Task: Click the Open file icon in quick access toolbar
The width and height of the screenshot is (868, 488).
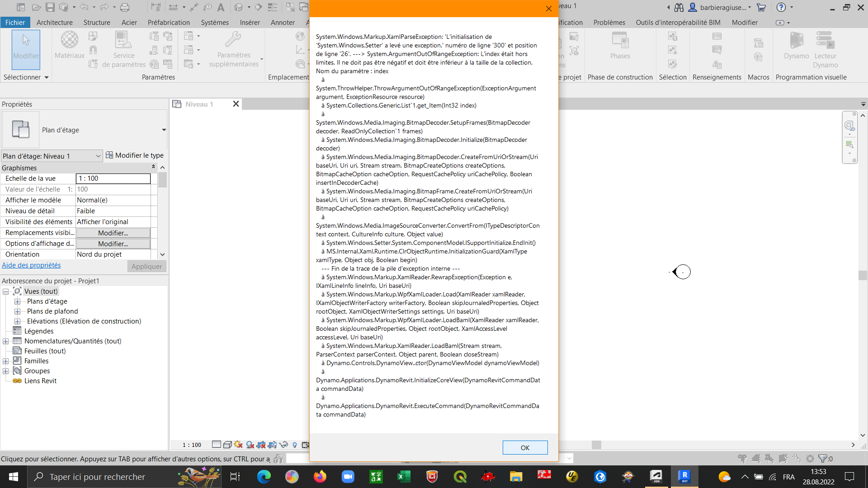Action: pyautogui.click(x=36, y=7)
